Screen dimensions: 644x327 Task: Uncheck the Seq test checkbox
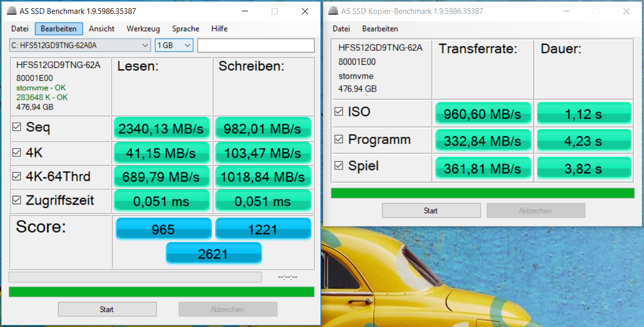(17, 128)
